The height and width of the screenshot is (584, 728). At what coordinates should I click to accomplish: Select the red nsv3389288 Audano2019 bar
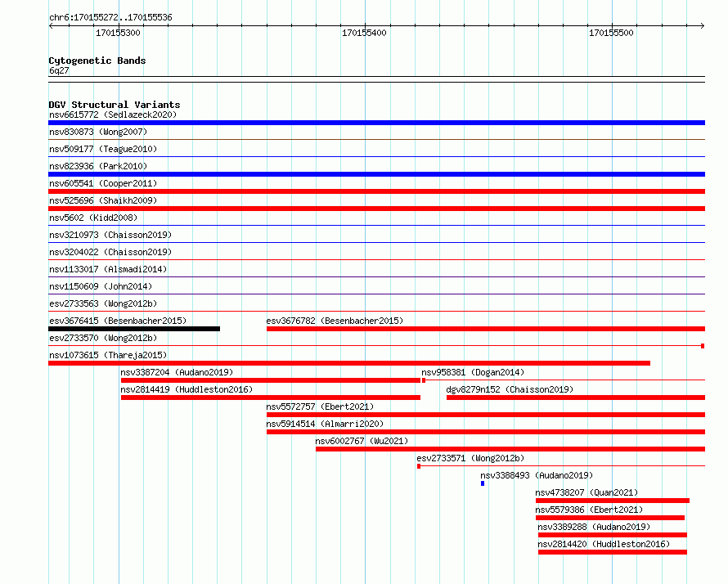pyautogui.click(x=613, y=535)
